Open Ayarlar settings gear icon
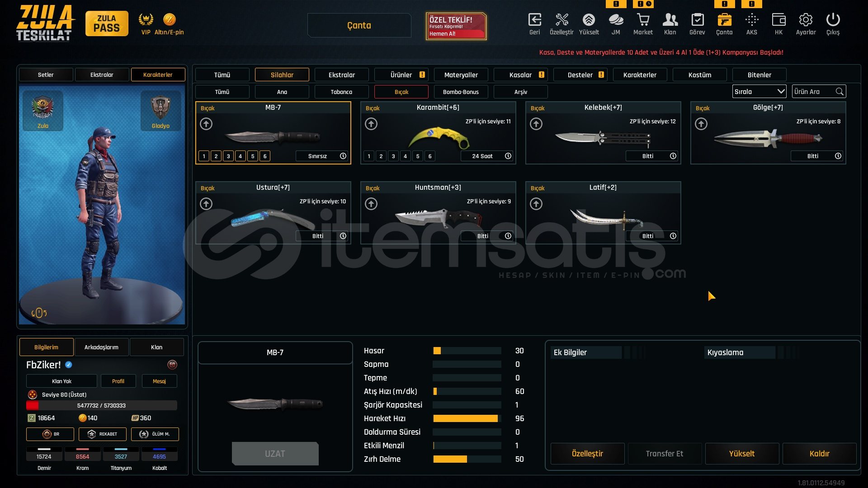The width and height of the screenshot is (868, 488). [x=806, y=20]
